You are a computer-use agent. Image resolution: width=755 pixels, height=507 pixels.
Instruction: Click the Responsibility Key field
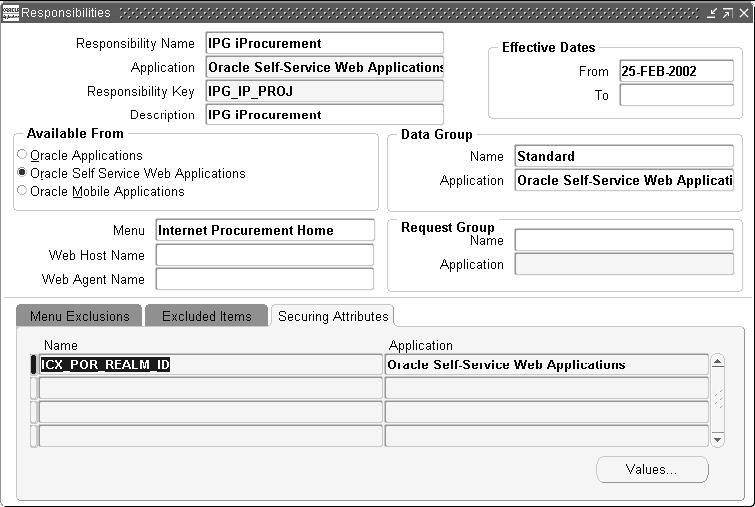[324, 91]
